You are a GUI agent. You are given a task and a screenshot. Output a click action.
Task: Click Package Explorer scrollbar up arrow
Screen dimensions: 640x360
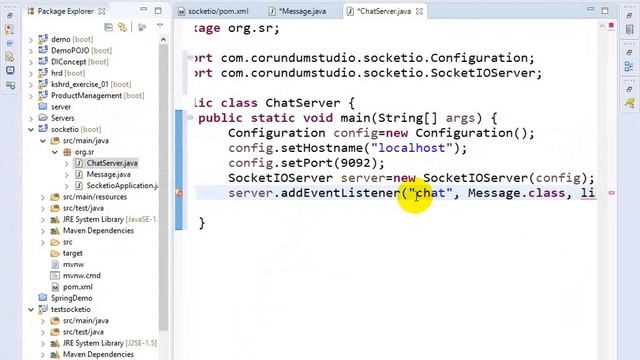click(163, 40)
